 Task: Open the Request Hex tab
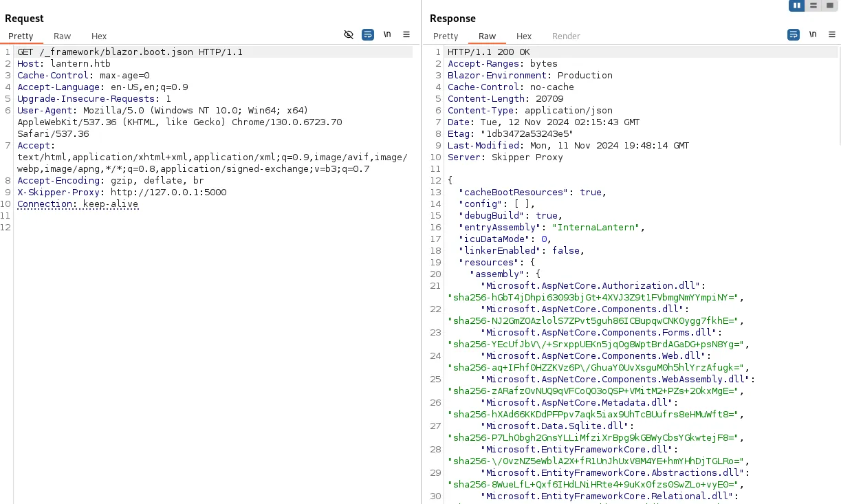click(x=99, y=36)
